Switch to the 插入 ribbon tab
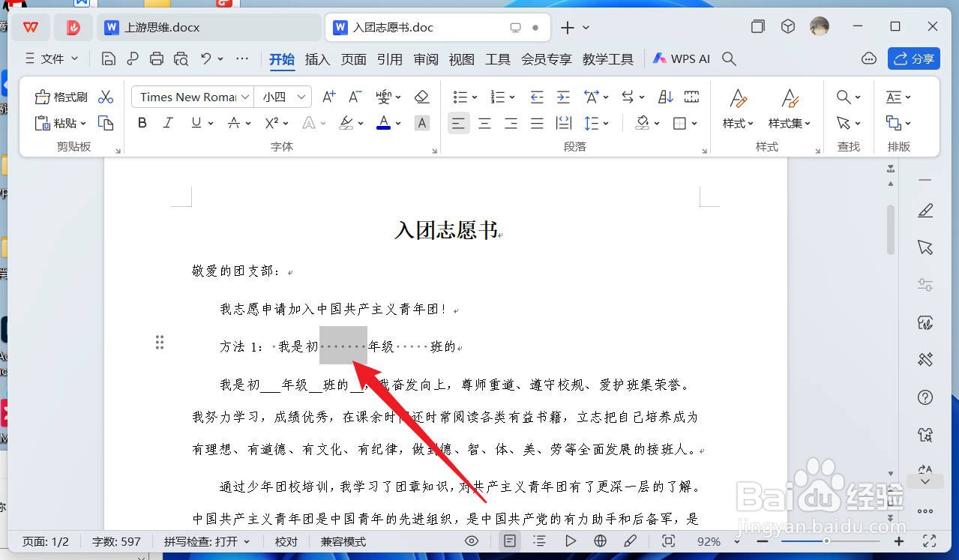 [x=316, y=59]
